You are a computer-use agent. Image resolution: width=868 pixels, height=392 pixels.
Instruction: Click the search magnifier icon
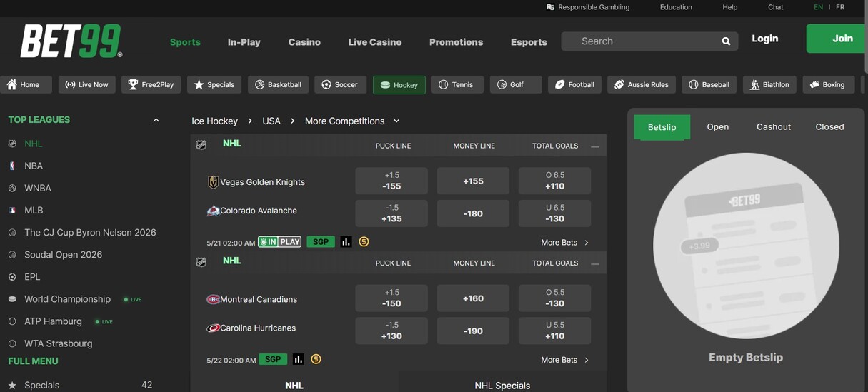726,41
